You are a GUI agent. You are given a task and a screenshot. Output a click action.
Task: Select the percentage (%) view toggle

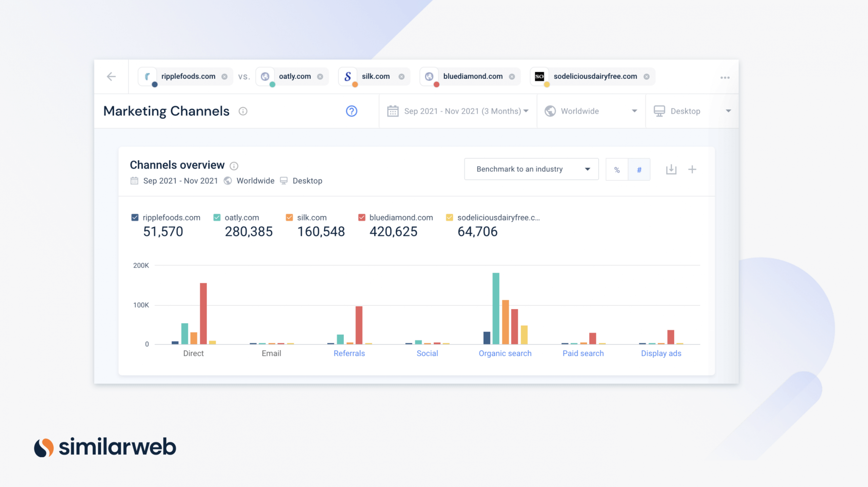(x=616, y=169)
